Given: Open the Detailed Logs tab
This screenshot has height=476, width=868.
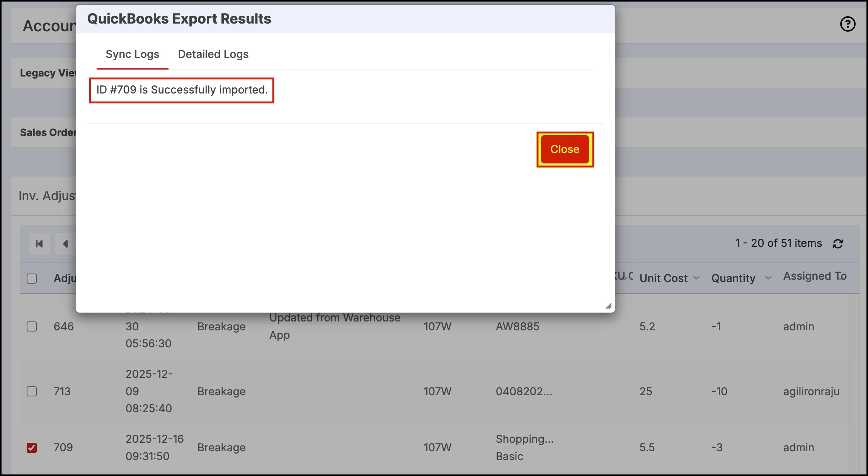Looking at the screenshot, I should coord(213,54).
